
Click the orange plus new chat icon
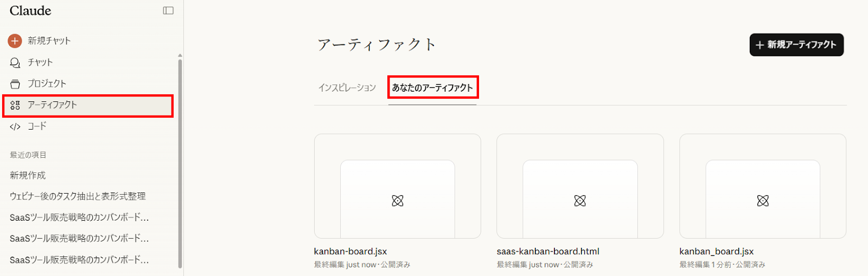tap(15, 41)
